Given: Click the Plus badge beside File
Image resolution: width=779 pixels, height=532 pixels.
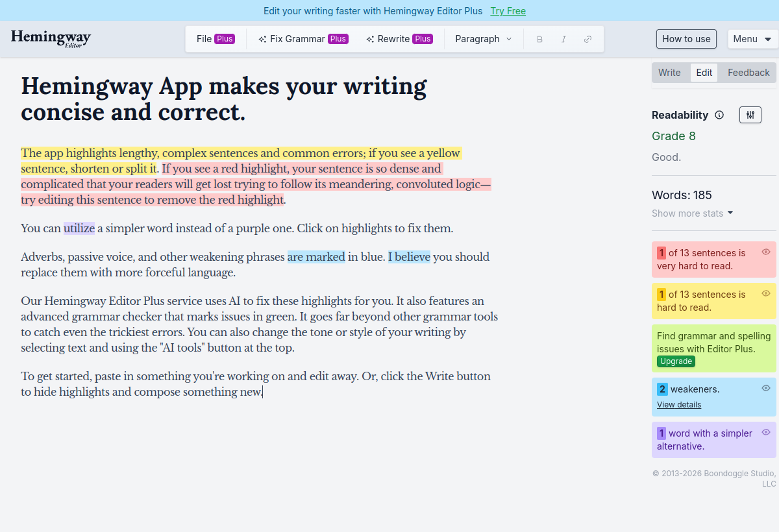Looking at the screenshot, I should pos(225,39).
